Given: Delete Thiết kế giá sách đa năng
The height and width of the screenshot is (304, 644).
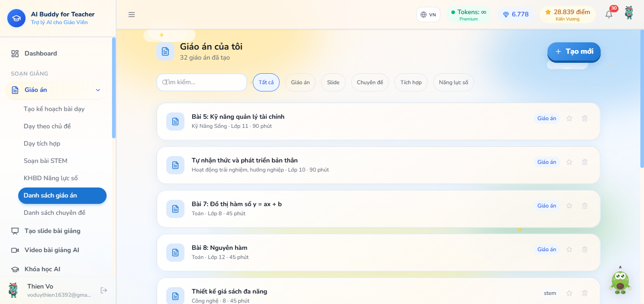Looking at the screenshot, I should (x=585, y=293).
